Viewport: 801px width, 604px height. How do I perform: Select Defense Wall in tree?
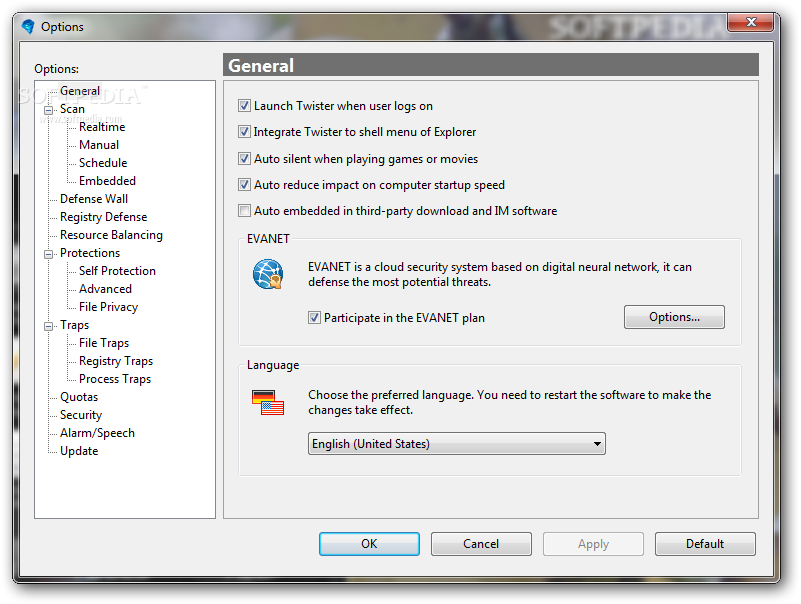(94, 198)
